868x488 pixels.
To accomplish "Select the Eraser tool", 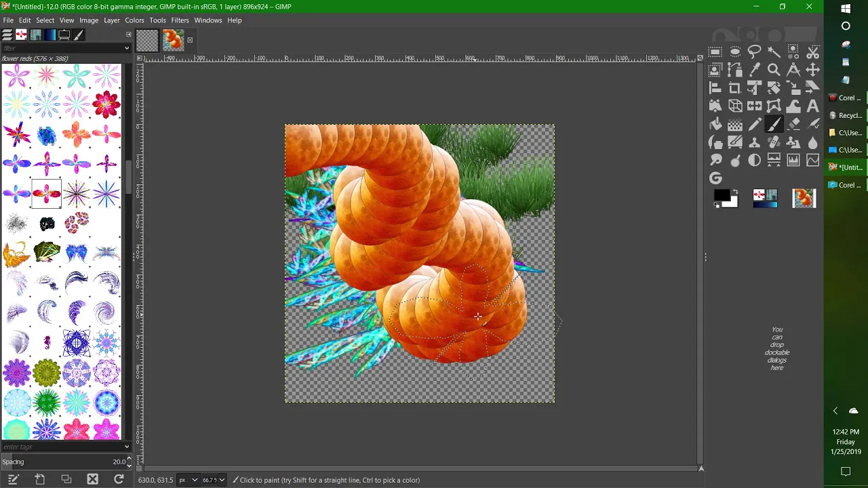I will [x=793, y=125].
